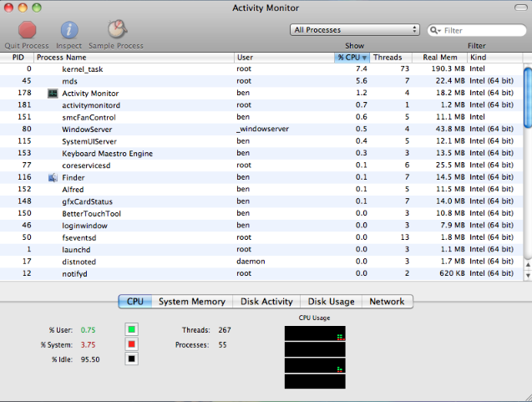
Task: Open the Disk Usage tab
Action: 331,302
